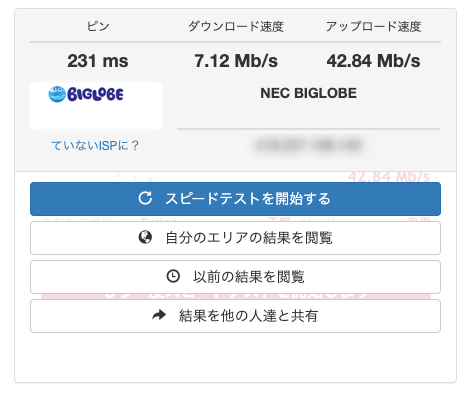Select the 42.84 Mb/s upload speed value
This screenshot has height=395, width=465.
pos(373,61)
